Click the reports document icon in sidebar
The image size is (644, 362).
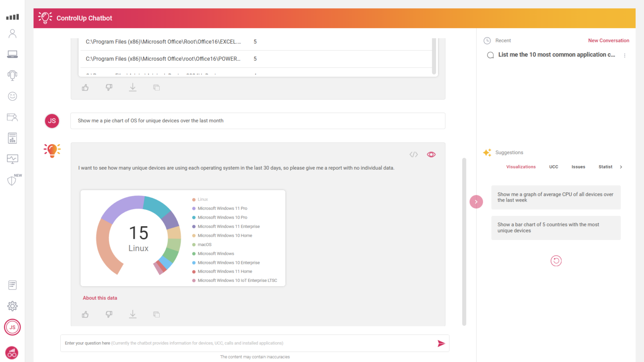coord(12,138)
